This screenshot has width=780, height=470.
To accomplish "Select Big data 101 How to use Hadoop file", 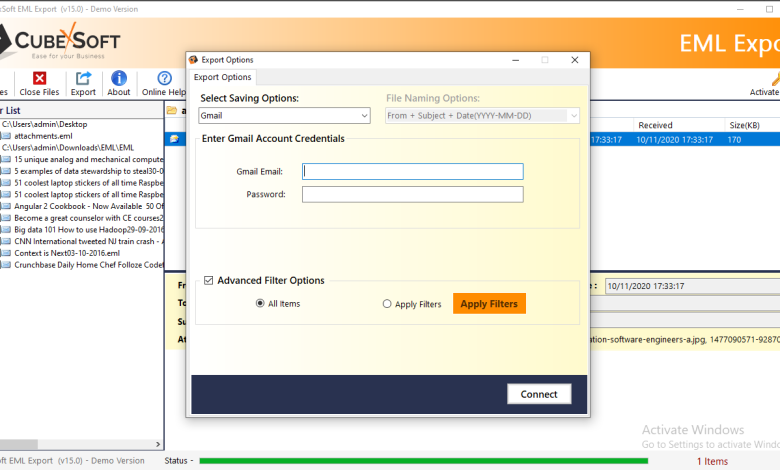I will (89, 229).
